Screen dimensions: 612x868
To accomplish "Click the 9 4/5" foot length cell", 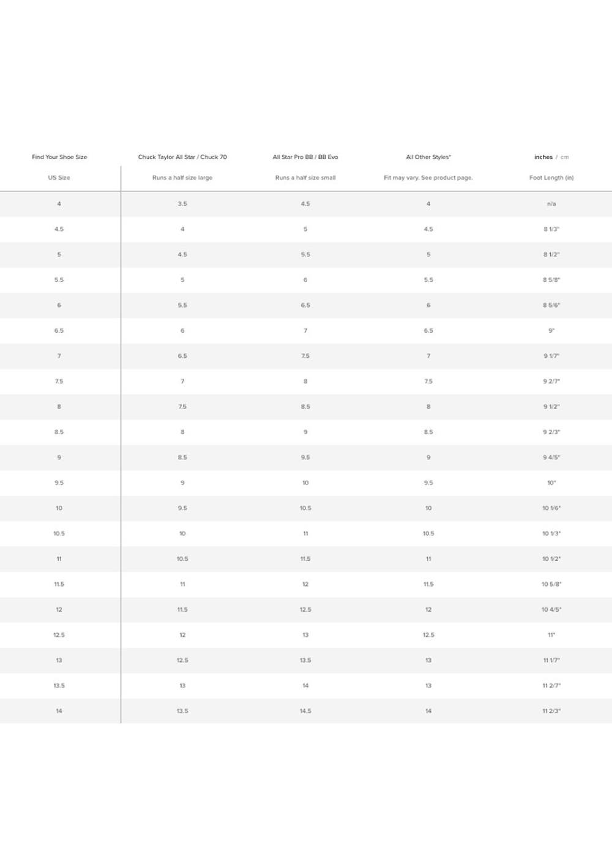I will click(551, 458).
